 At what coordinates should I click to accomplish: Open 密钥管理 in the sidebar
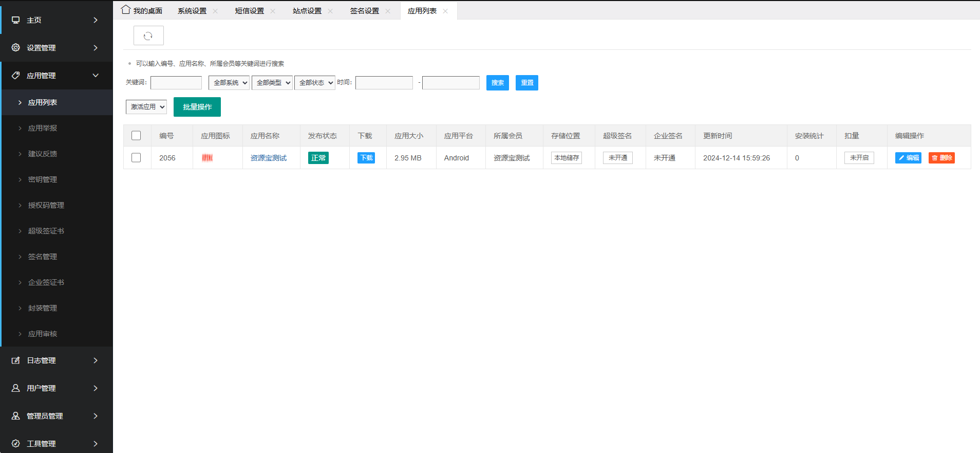tap(57, 179)
